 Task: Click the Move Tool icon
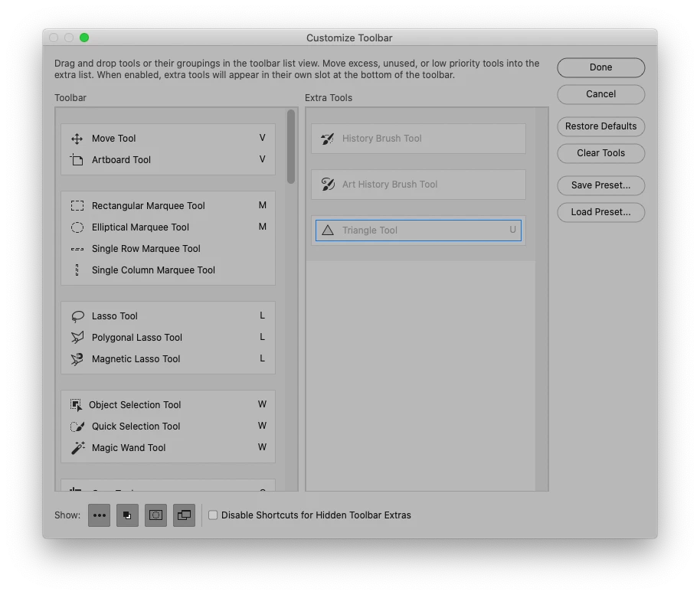[x=77, y=139]
